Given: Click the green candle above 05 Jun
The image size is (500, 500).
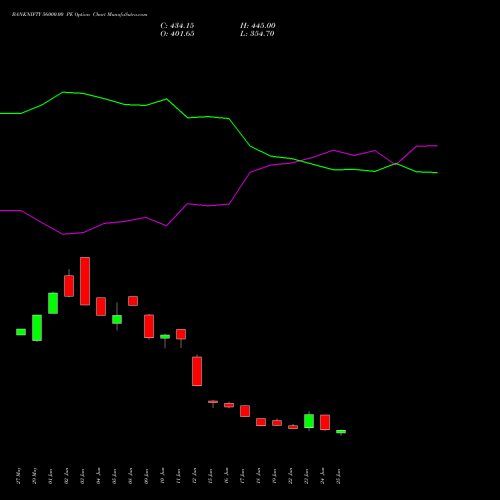Looking at the screenshot, I should point(117,319).
